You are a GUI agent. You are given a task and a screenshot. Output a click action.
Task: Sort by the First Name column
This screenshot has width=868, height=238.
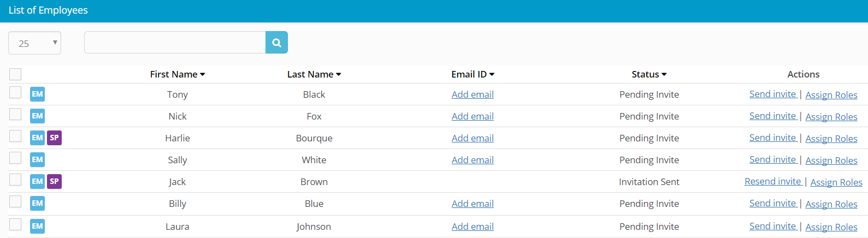[177, 74]
